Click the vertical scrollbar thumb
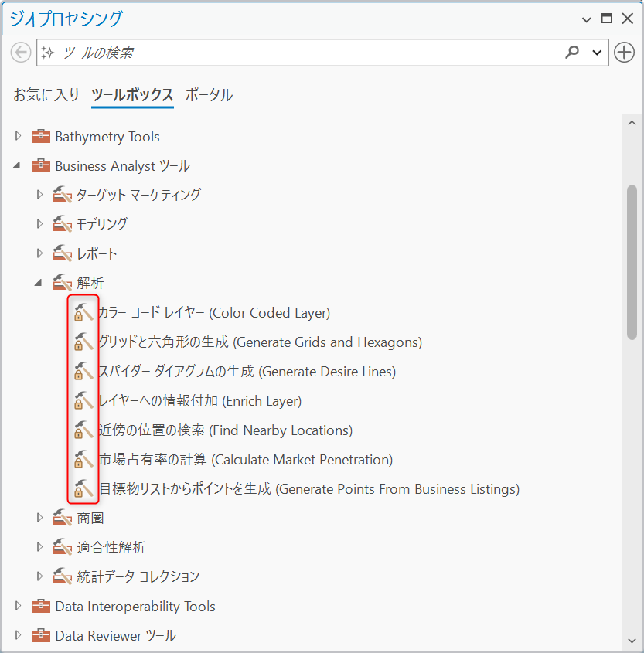644x653 pixels. pyautogui.click(x=632, y=263)
